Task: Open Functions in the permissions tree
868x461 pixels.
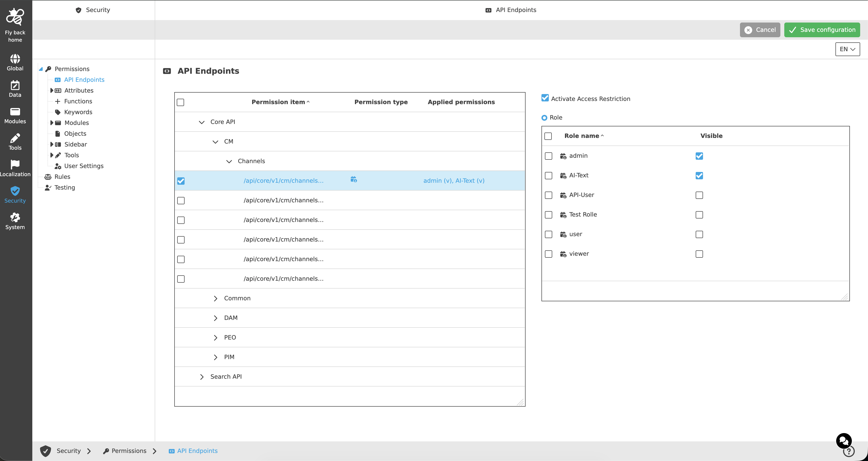Action: (78, 101)
